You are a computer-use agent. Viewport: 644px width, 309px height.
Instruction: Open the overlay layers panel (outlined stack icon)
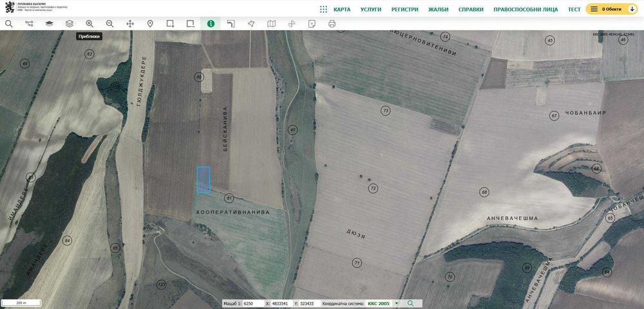70,24
